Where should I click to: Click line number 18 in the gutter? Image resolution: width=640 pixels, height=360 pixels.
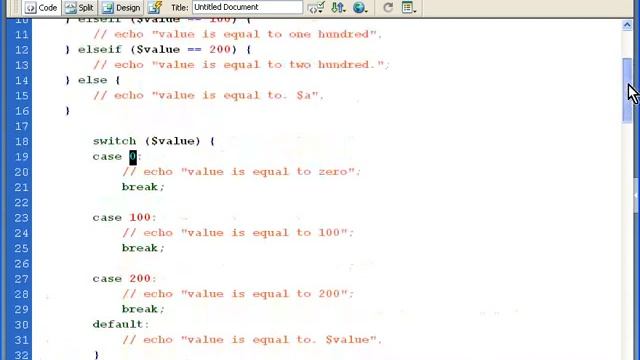click(22, 142)
